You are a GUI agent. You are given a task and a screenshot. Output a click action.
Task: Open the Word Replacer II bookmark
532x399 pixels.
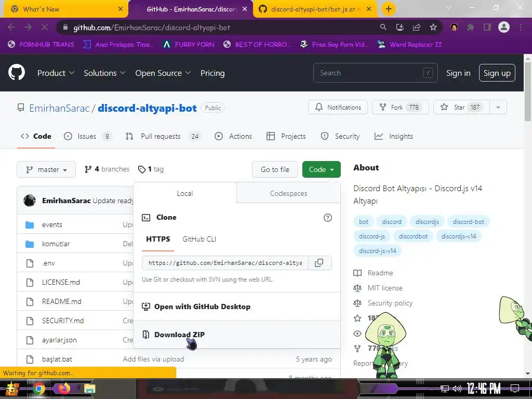(410, 45)
